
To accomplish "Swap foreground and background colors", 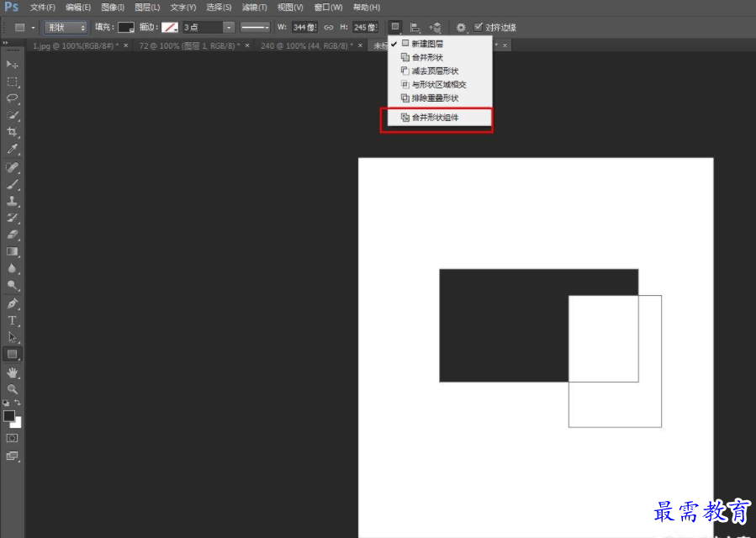I will click(x=18, y=402).
